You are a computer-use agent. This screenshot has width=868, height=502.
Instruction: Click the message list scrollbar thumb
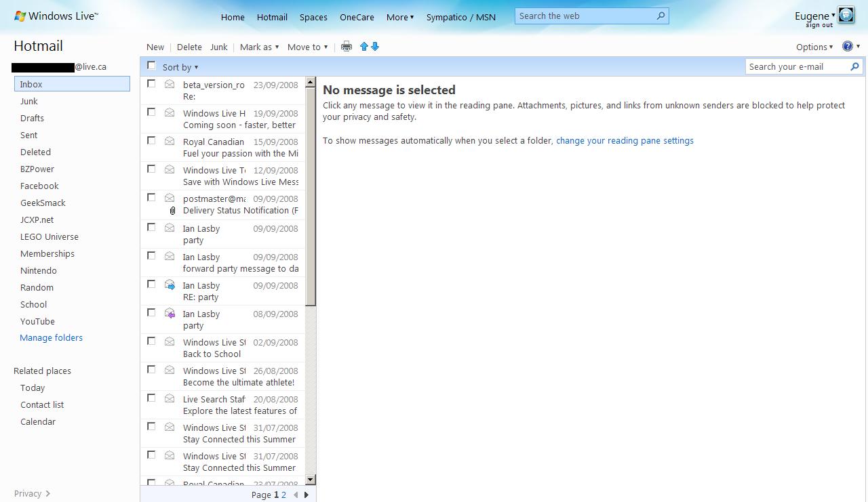(311, 196)
